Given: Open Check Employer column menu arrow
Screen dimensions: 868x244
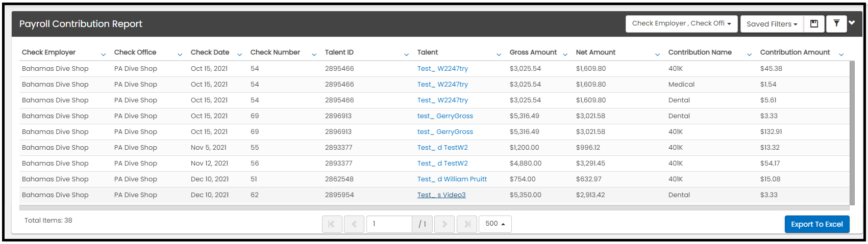Looking at the screenshot, I should pyautogui.click(x=104, y=55).
